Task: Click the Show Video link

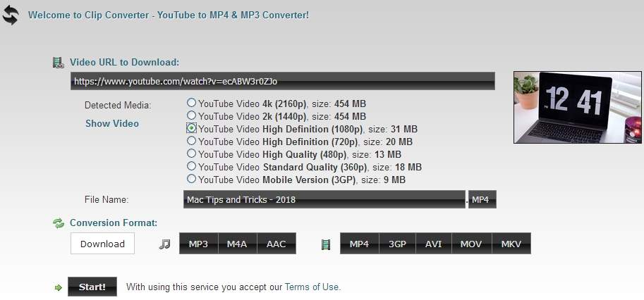Action: [x=112, y=123]
